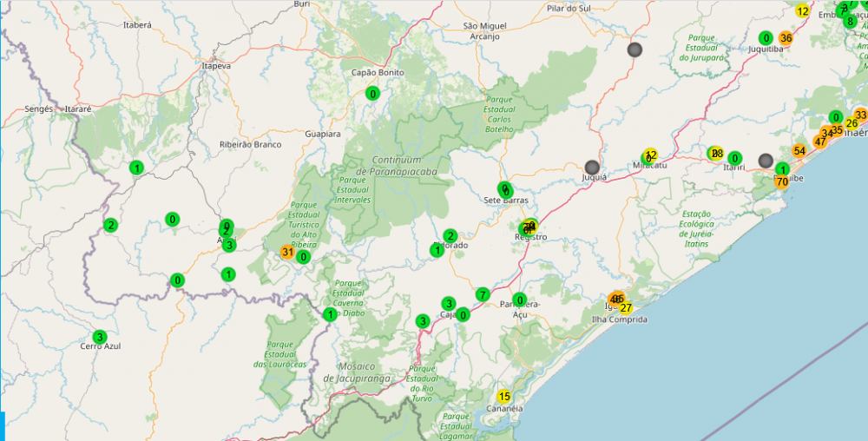Click the yellow 15 marker at Cananéia
The width and height of the screenshot is (868, 441).
pos(503,397)
